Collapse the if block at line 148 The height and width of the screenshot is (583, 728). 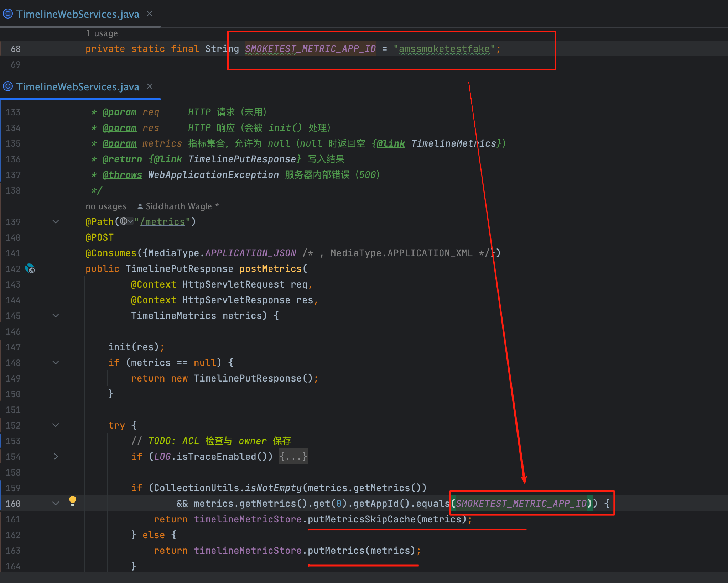pos(56,362)
